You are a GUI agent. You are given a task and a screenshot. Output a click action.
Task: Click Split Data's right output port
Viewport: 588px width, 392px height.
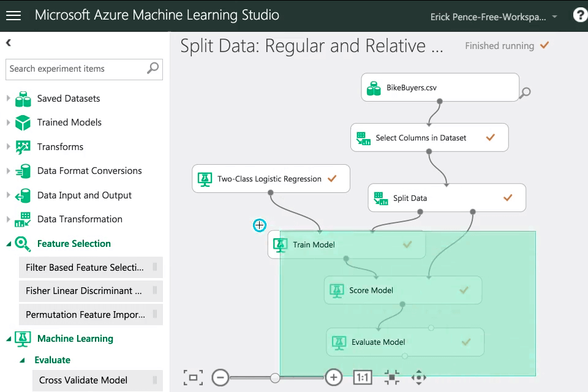(473, 212)
